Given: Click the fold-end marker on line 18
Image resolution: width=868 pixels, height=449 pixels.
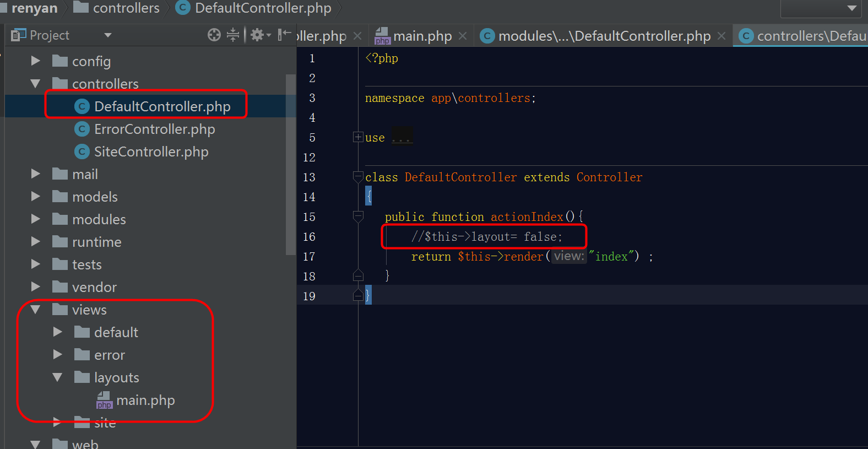Looking at the screenshot, I should click(x=358, y=275).
